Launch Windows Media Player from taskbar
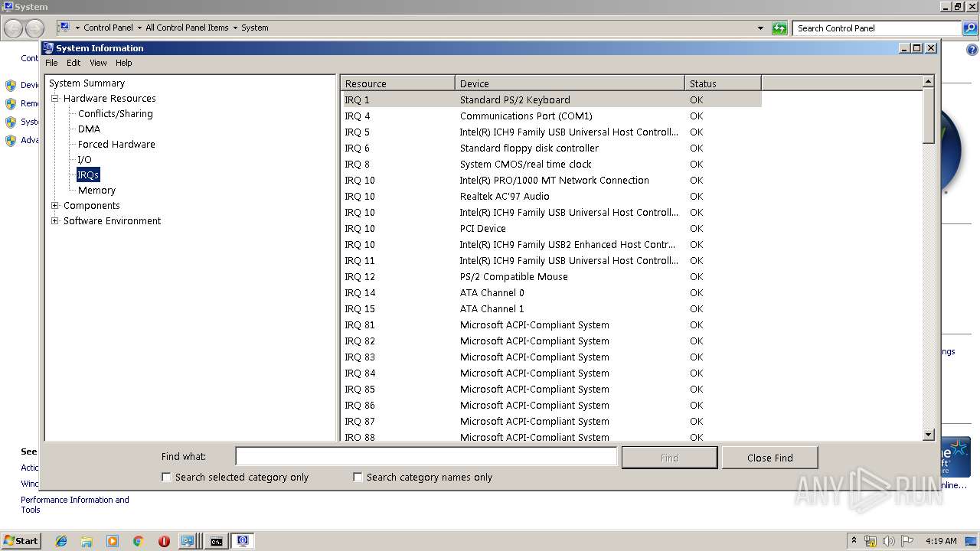980x551 pixels. (113, 541)
